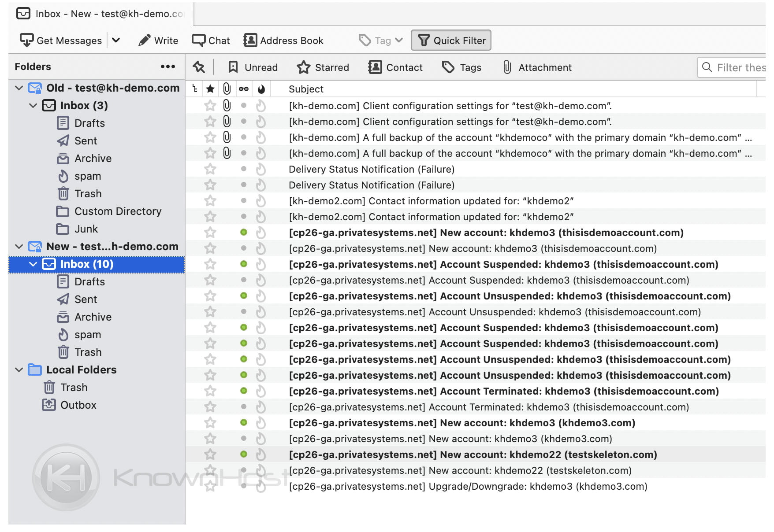Open the folder pane options via the ellipsis icon
Image resolution: width=774 pixels, height=532 pixels.
167,66
